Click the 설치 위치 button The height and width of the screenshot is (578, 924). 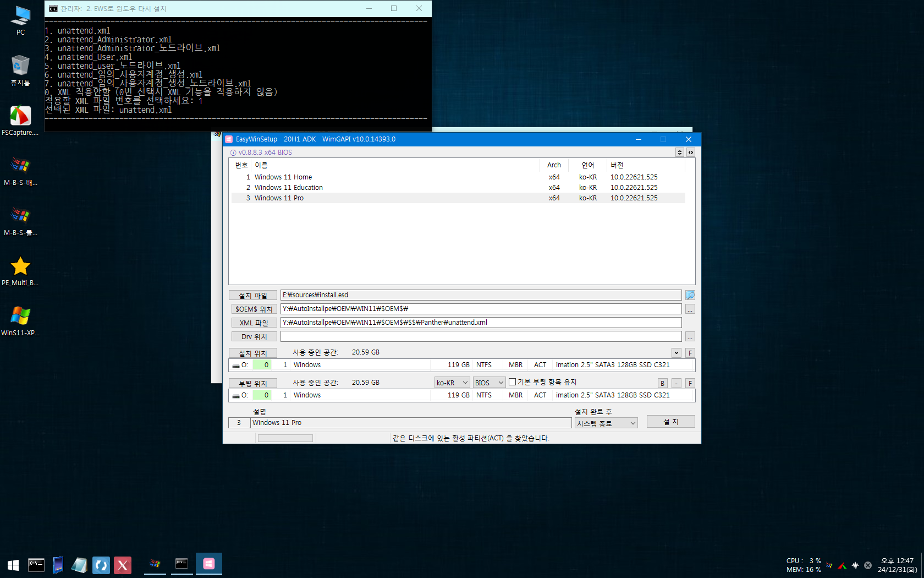(x=253, y=353)
